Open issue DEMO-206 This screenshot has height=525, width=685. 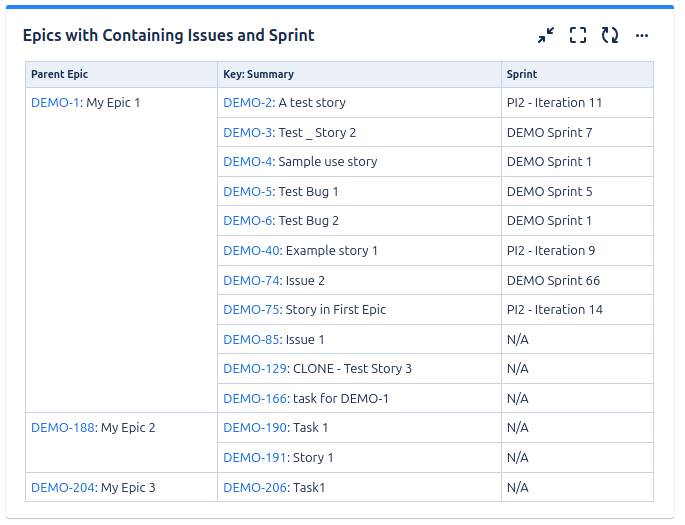(x=255, y=487)
